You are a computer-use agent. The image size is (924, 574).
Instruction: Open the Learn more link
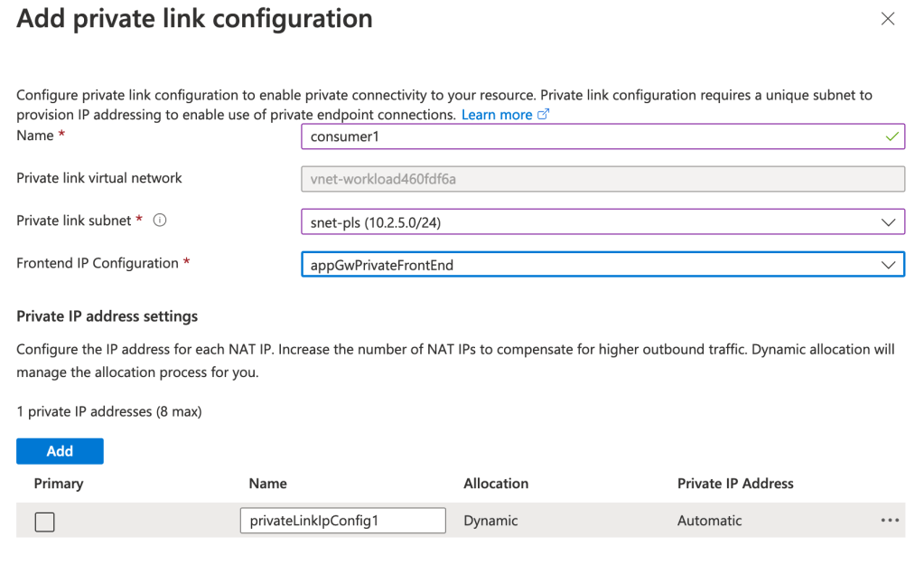[497, 115]
